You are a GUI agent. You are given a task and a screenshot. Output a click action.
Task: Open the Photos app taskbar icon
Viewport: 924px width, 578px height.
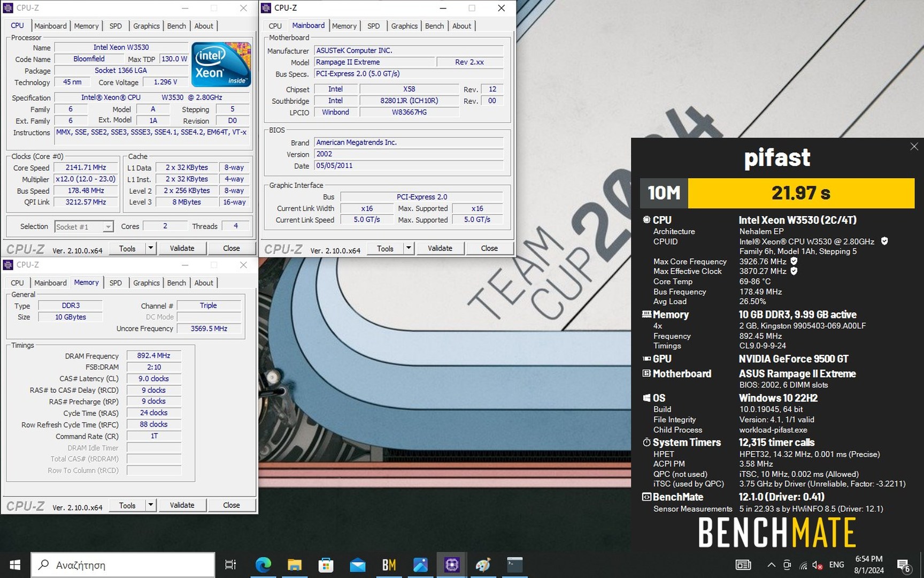click(x=420, y=565)
